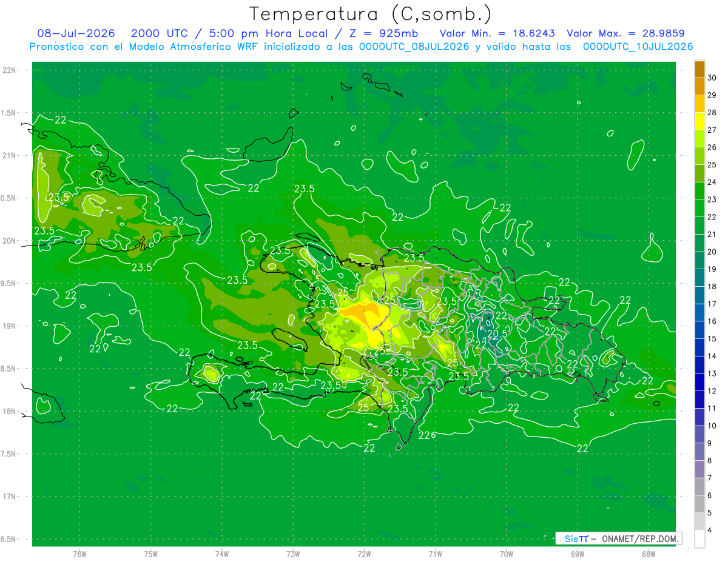
Task: Click the color scale value '15'
Action: 712,338
